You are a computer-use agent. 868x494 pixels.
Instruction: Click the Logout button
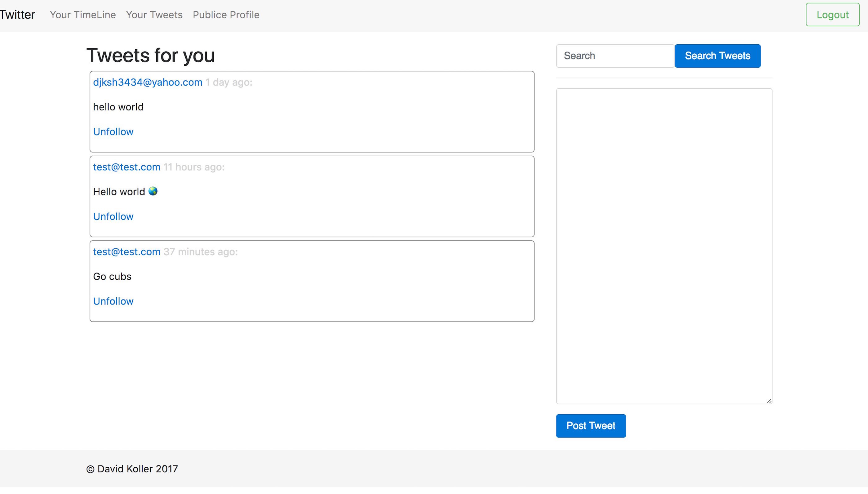832,15
